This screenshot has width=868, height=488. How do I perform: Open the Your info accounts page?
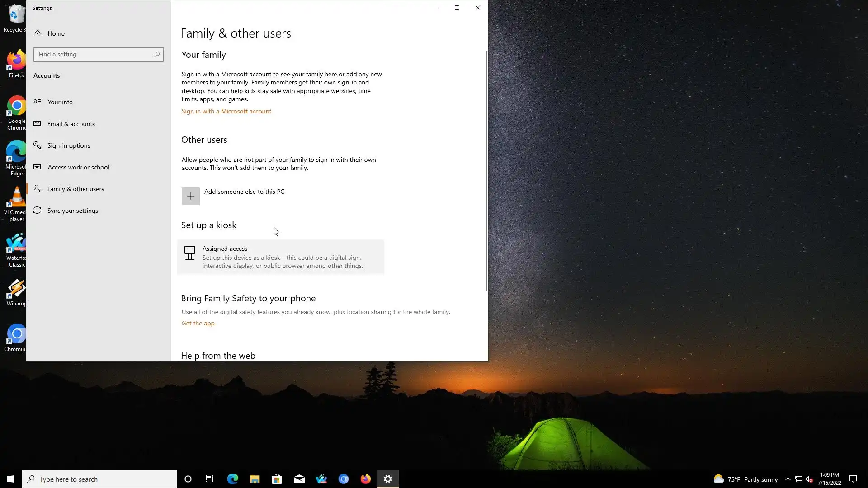[60, 102]
